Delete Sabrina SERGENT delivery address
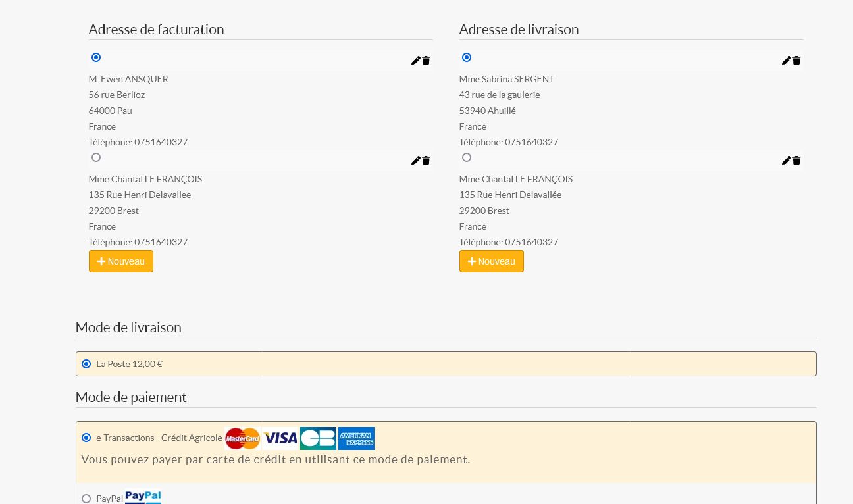Viewport: 853px width, 504px height. click(796, 61)
